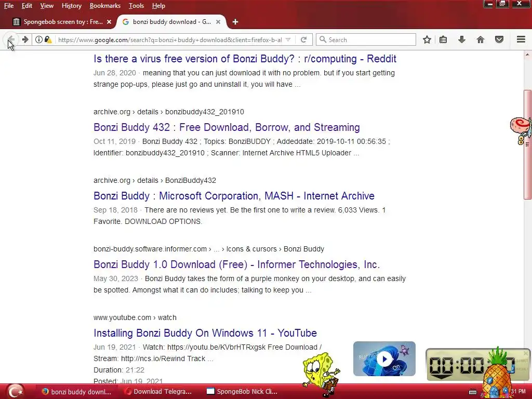532x399 pixels.
Task: Close the bonzi buddy download tab
Action: coord(218,22)
